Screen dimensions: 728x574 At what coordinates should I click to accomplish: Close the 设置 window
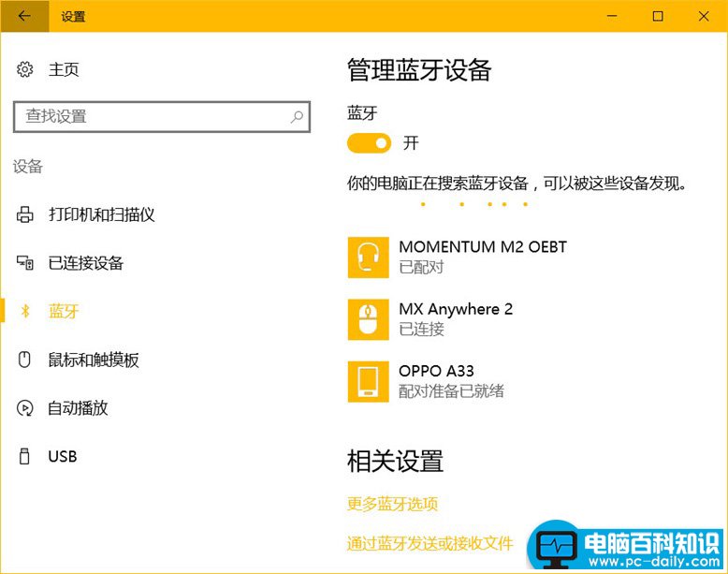click(704, 16)
